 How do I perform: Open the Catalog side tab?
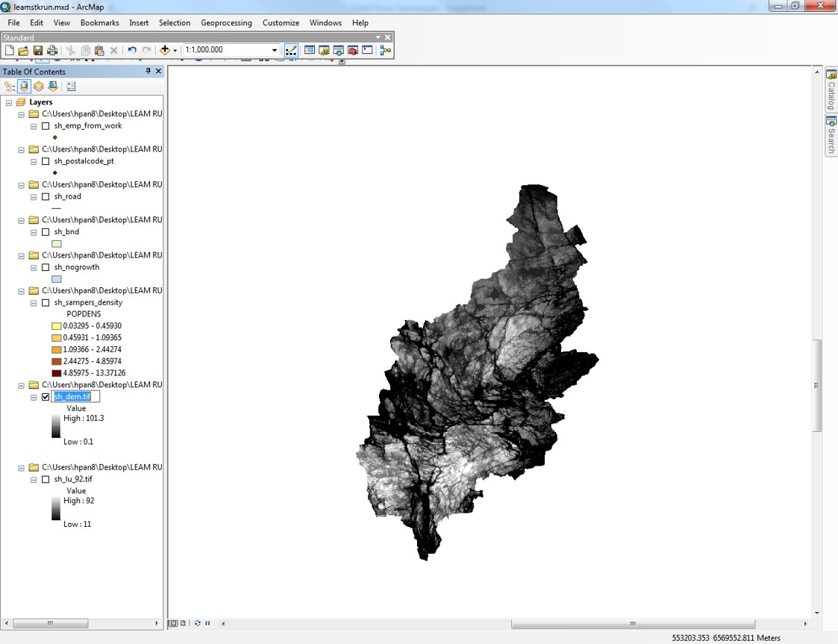coord(831,90)
